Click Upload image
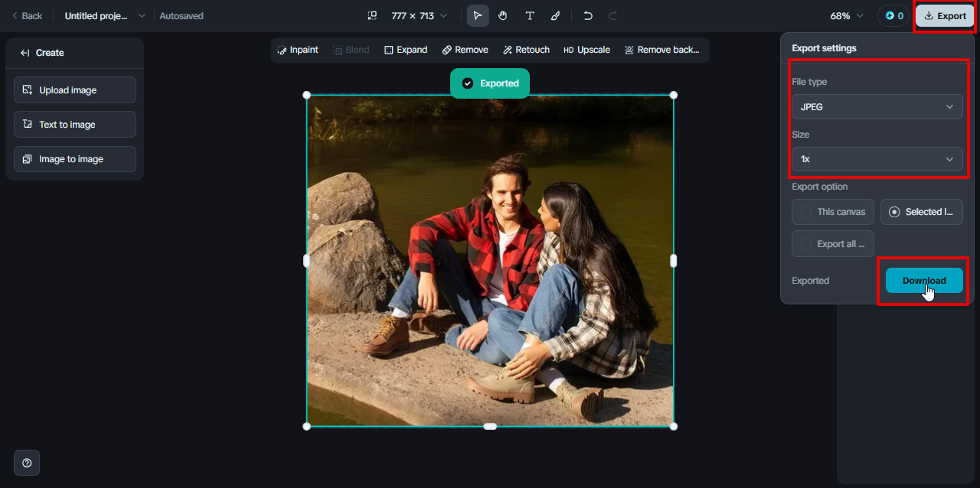980x488 pixels. [x=75, y=89]
